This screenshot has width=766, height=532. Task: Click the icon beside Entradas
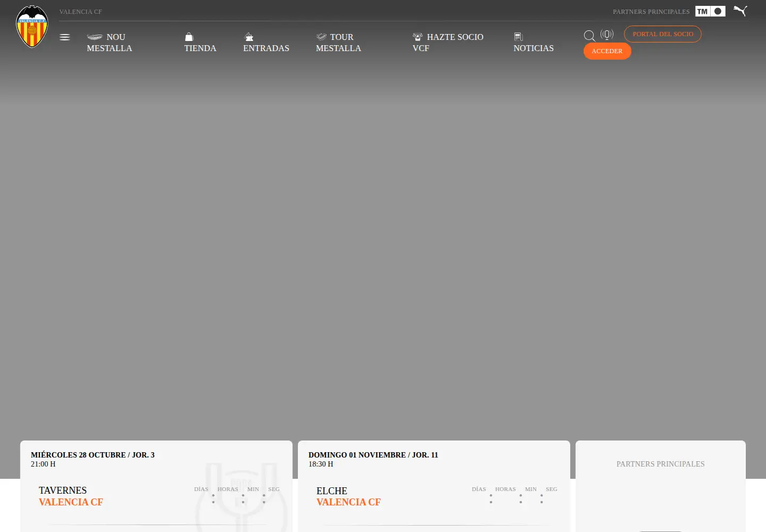(x=248, y=37)
